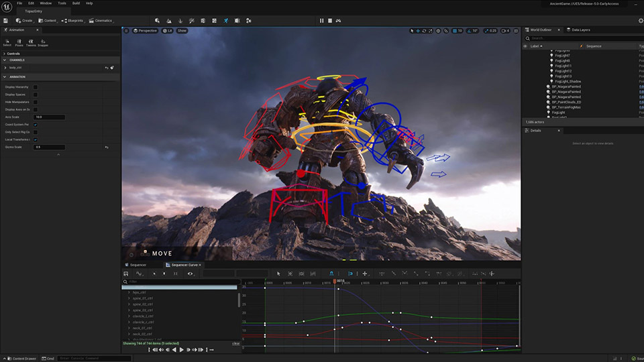The height and width of the screenshot is (362, 644).
Task: Open the viewport Show menu button
Action: [x=182, y=31]
